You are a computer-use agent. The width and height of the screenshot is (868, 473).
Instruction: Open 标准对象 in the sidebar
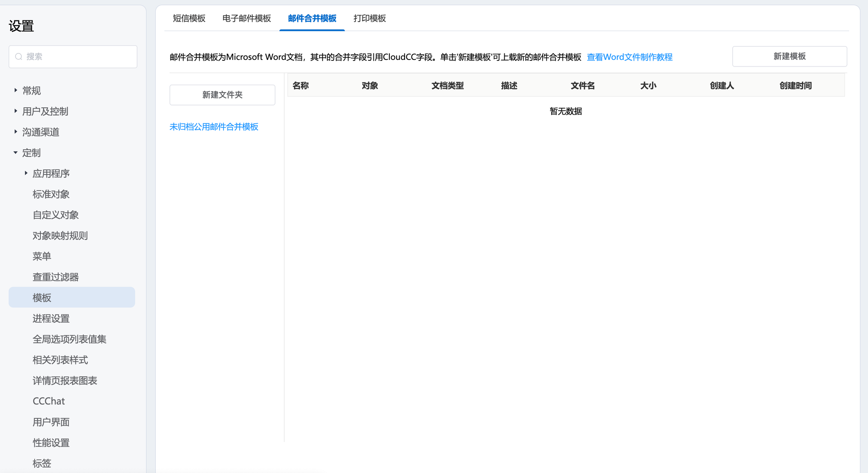pos(51,194)
